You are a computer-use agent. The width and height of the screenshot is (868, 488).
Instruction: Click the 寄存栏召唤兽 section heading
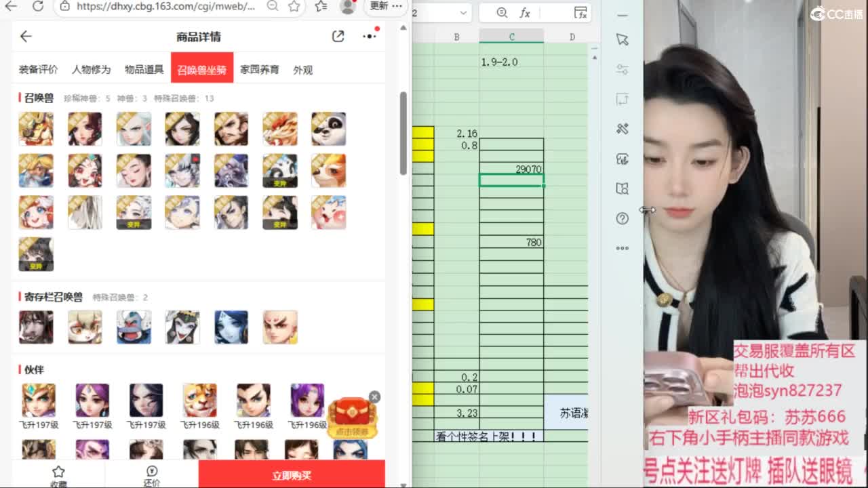(54, 297)
